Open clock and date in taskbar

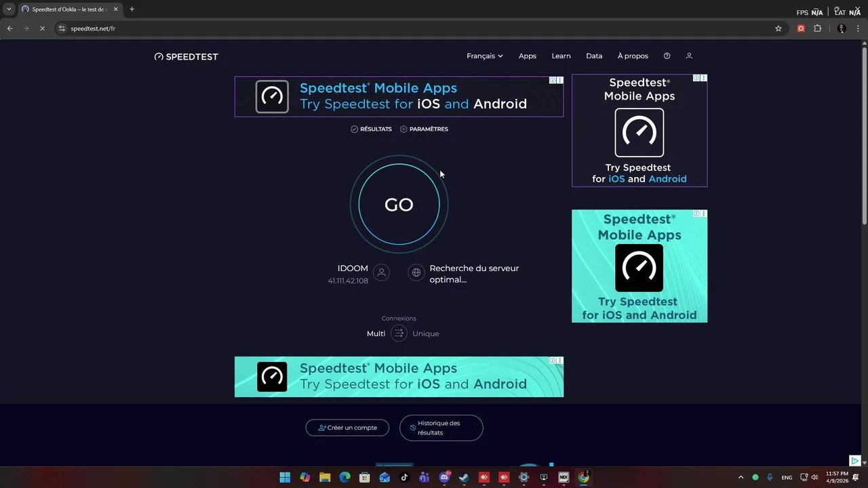pos(837,477)
